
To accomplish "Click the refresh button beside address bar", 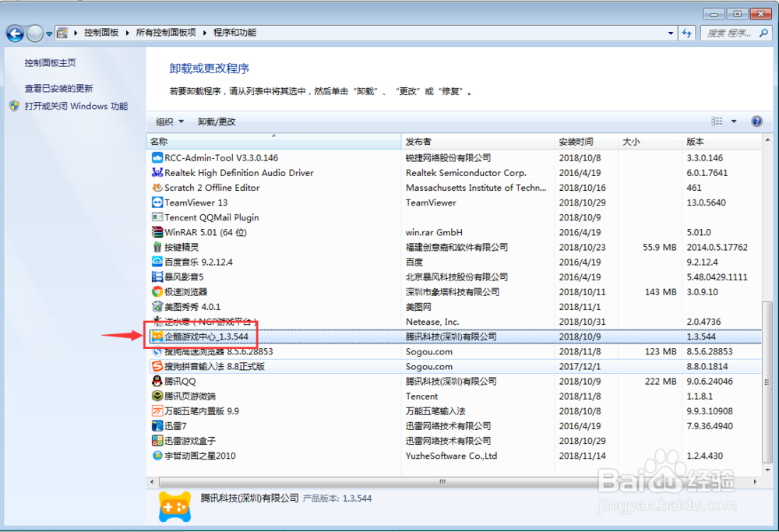I will click(686, 33).
